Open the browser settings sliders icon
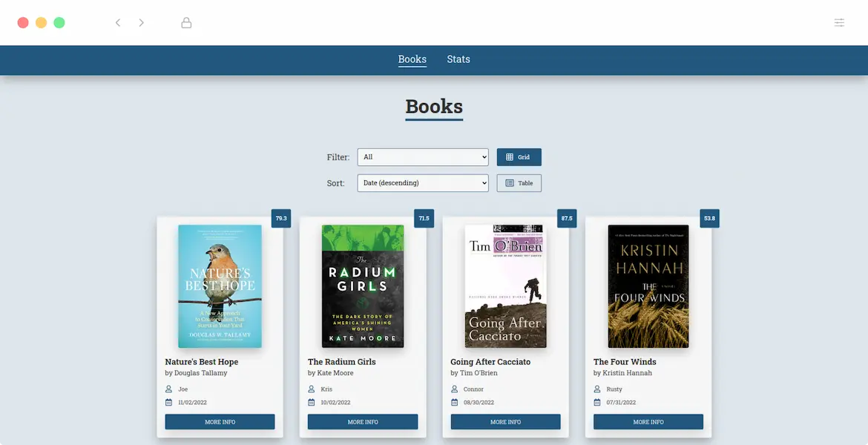 (839, 23)
